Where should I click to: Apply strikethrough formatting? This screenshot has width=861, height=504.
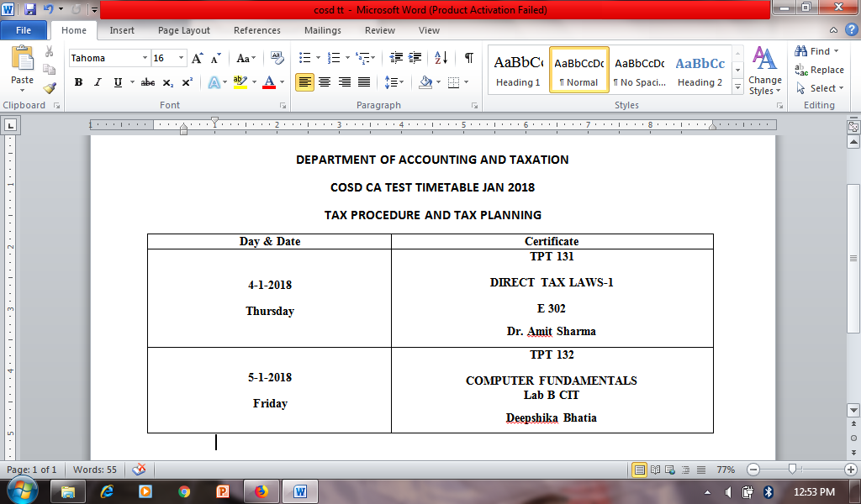pyautogui.click(x=148, y=82)
